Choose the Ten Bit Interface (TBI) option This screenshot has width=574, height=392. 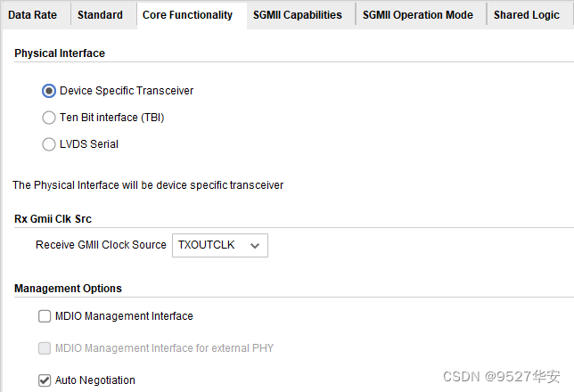(49, 118)
